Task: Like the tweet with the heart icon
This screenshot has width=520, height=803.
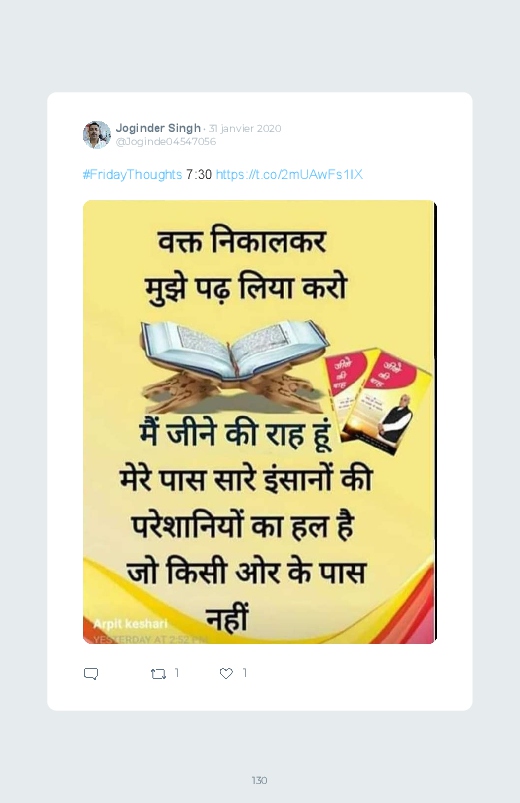Action: tap(226, 673)
